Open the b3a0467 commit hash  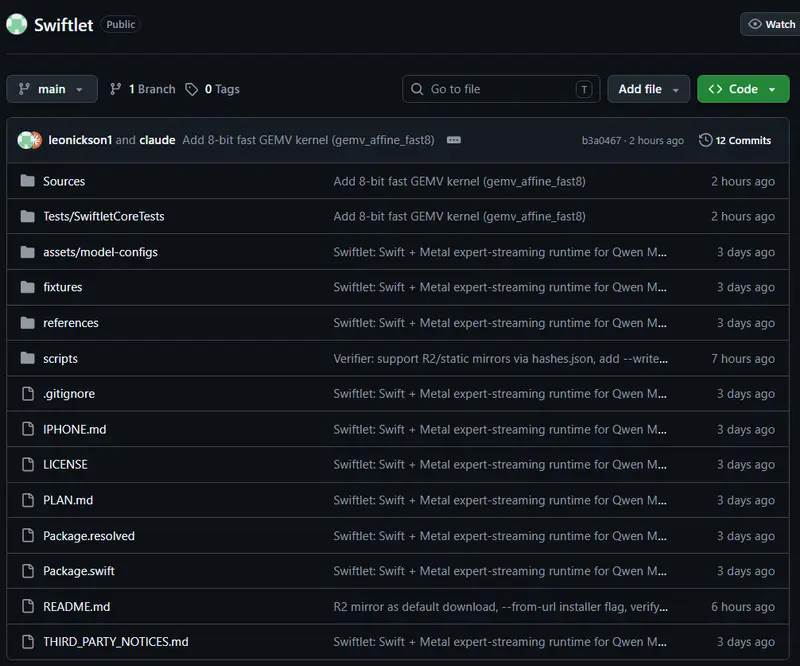click(x=602, y=140)
